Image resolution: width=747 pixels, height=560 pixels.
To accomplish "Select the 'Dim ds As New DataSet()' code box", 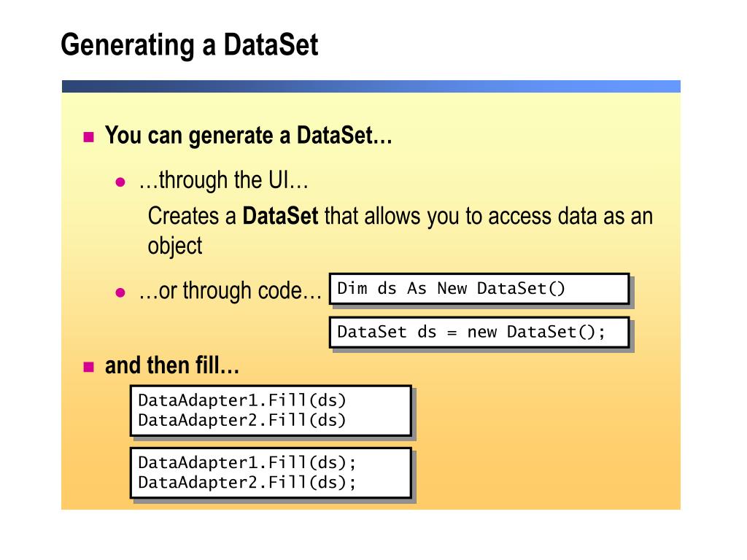I will (x=479, y=289).
